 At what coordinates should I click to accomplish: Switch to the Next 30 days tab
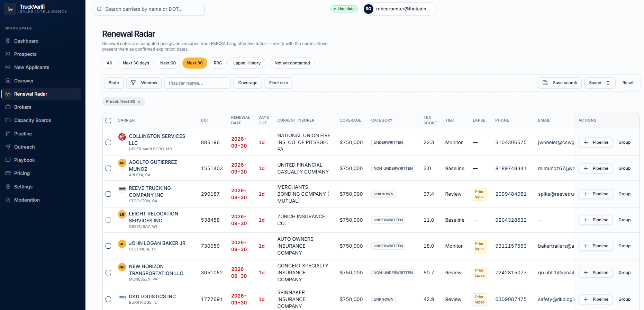(136, 63)
